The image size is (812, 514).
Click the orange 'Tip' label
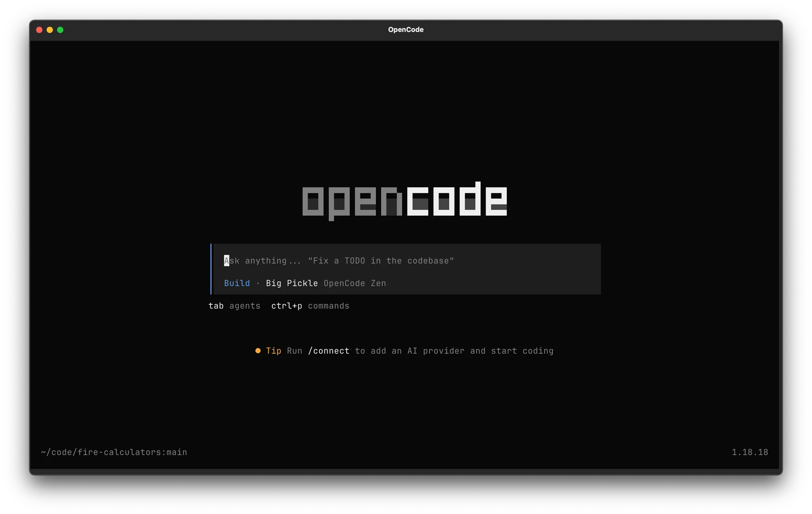coord(273,351)
